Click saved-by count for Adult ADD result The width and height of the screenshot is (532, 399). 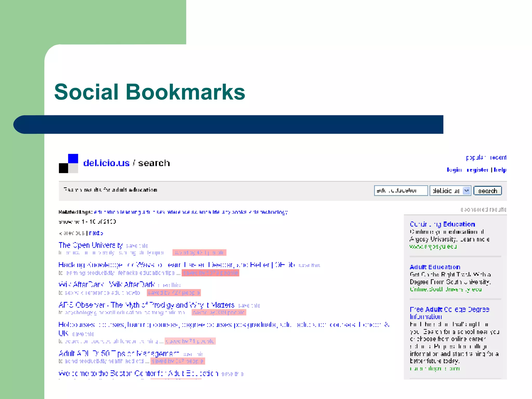(178, 361)
